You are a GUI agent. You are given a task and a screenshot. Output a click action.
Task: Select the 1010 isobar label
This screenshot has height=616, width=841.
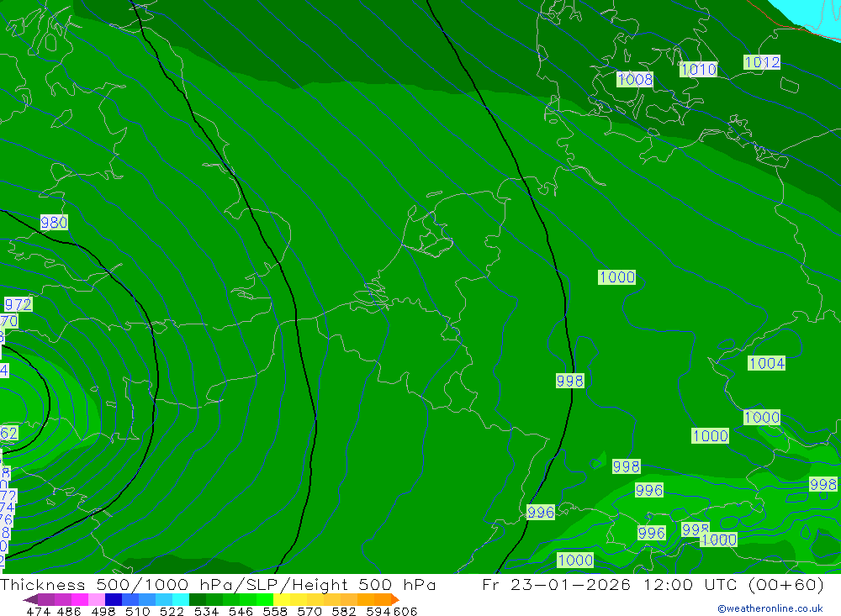698,69
